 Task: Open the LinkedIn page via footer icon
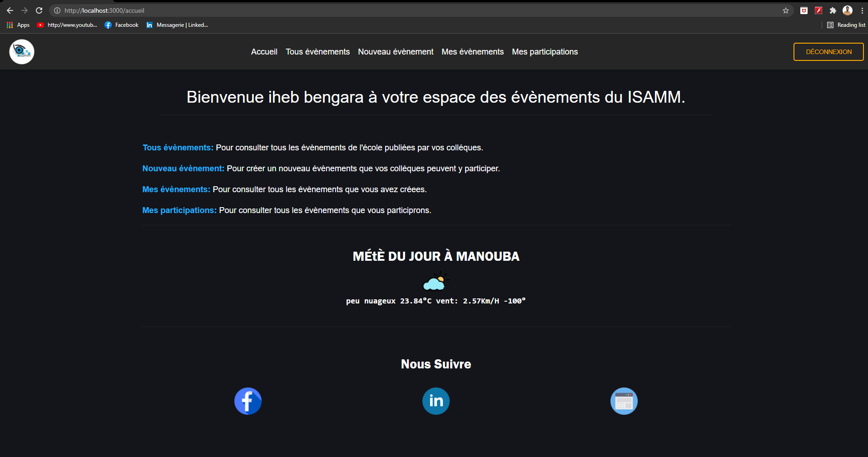pos(436,401)
